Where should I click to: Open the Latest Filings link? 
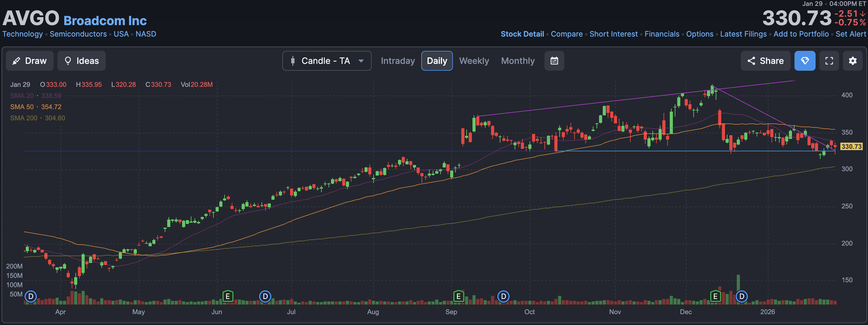click(743, 34)
